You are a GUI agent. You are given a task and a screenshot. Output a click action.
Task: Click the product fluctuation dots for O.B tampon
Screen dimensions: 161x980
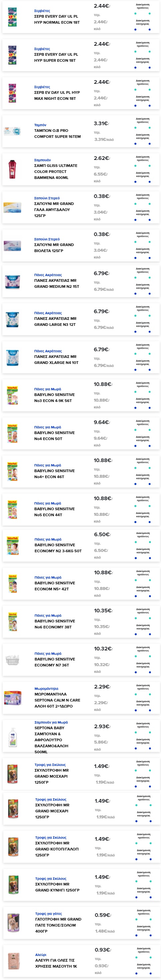142,128
